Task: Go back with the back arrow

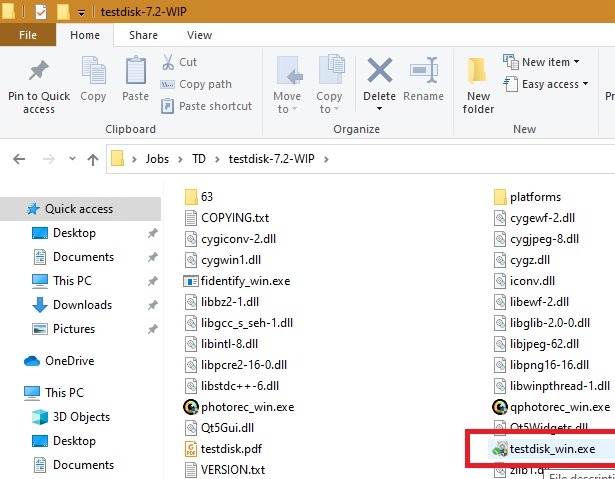Action: click(x=19, y=159)
